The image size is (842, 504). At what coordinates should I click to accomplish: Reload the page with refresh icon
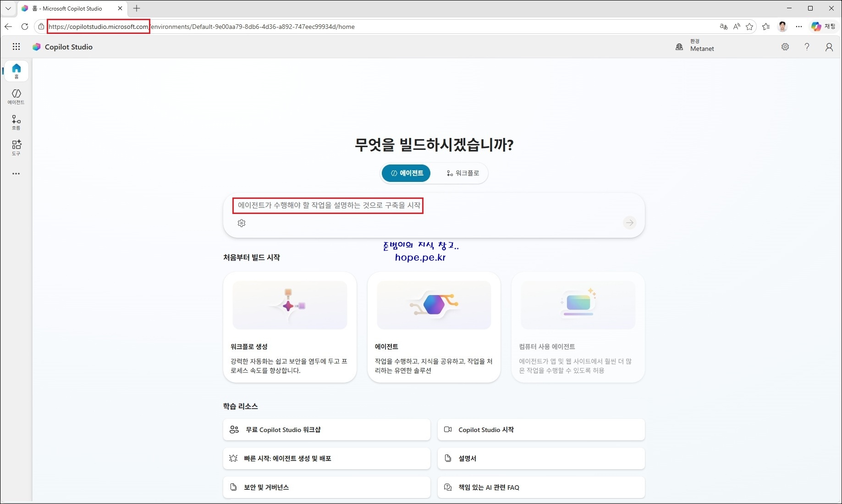[25, 27]
